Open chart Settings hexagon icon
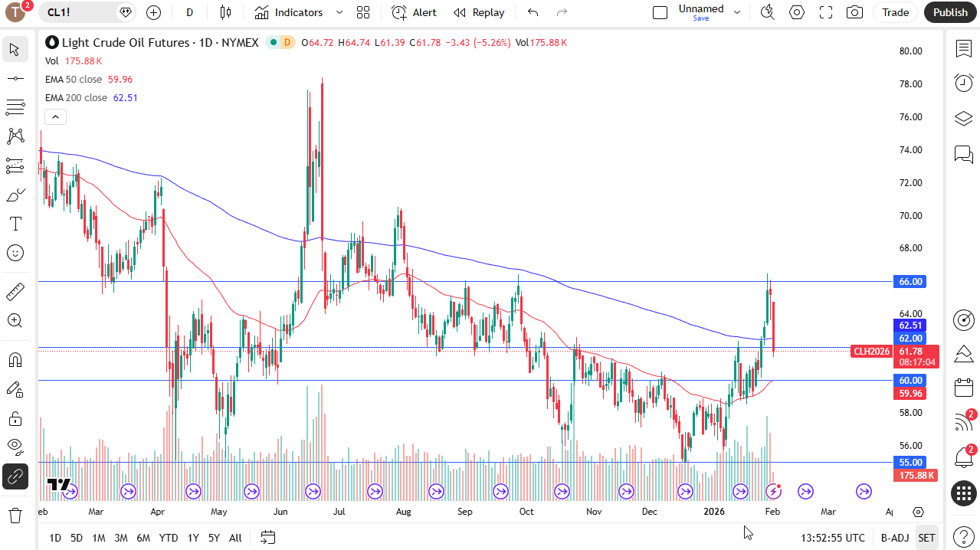This screenshot has width=980, height=550. click(x=797, y=12)
